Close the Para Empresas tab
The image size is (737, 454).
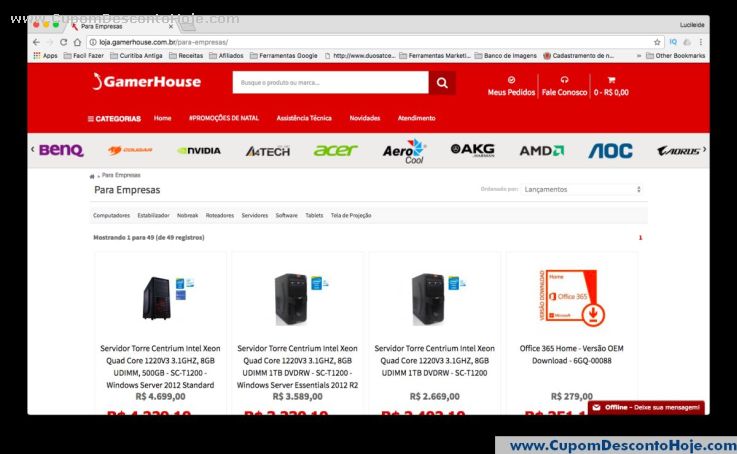(x=171, y=27)
